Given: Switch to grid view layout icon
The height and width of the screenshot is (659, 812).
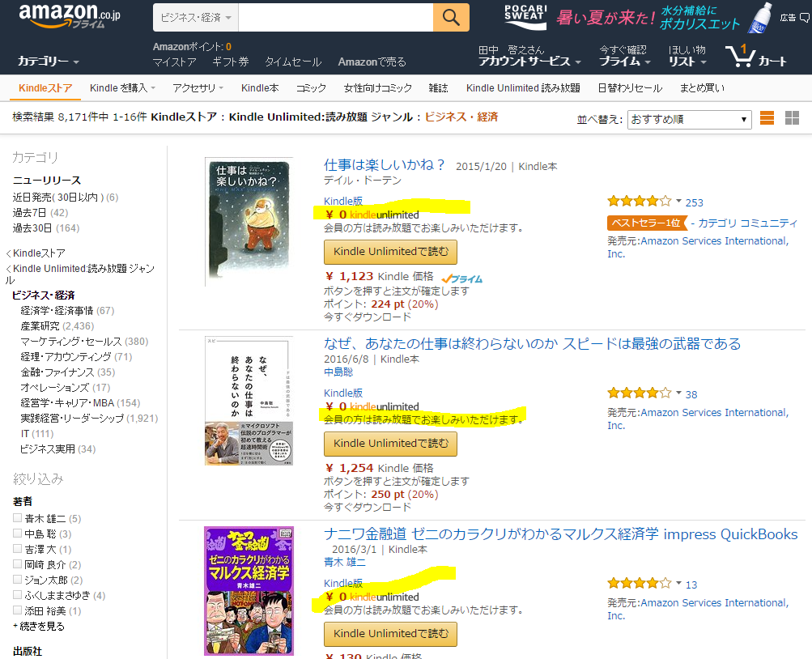Looking at the screenshot, I should pyautogui.click(x=792, y=118).
